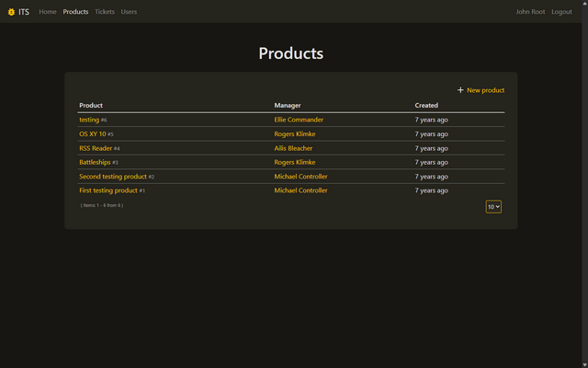This screenshot has width=588, height=368.
Task: Click the page scrollbar up arrow
Action: 584,3
